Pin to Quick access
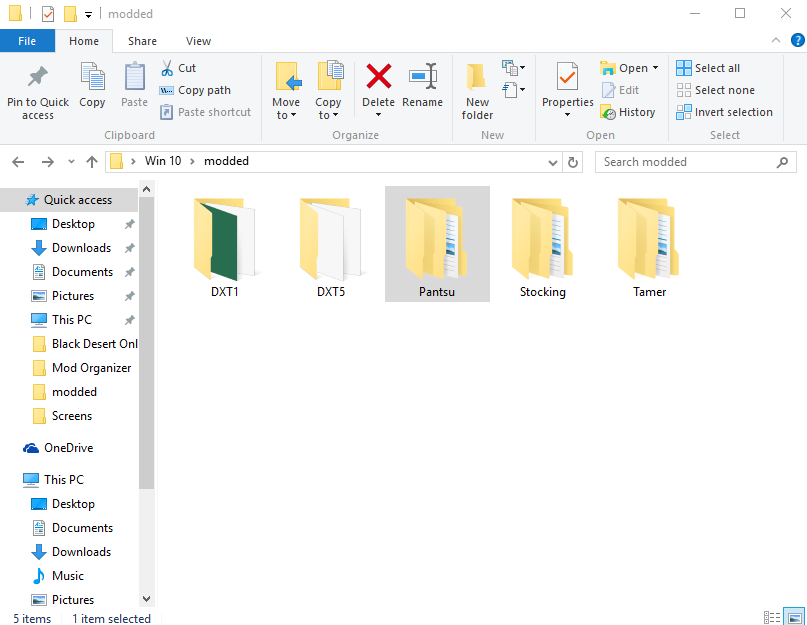The height and width of the screenshot is (625, 807). [38, 90]
